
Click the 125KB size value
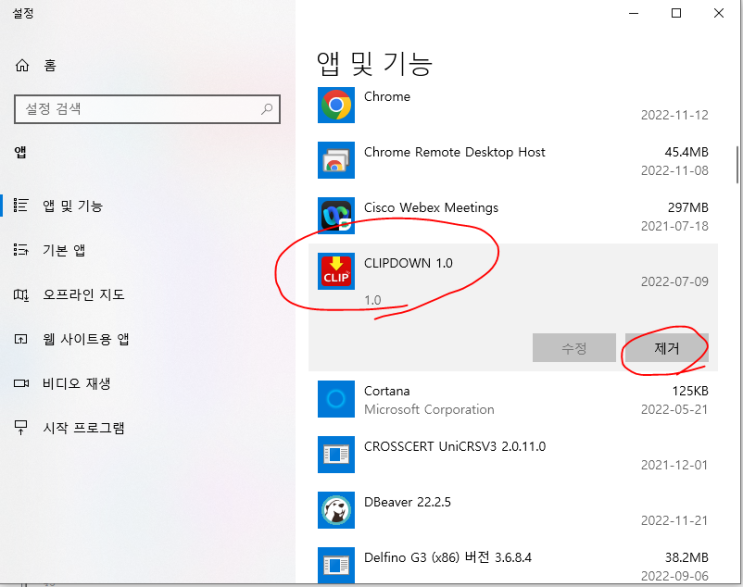click(690, 391)
